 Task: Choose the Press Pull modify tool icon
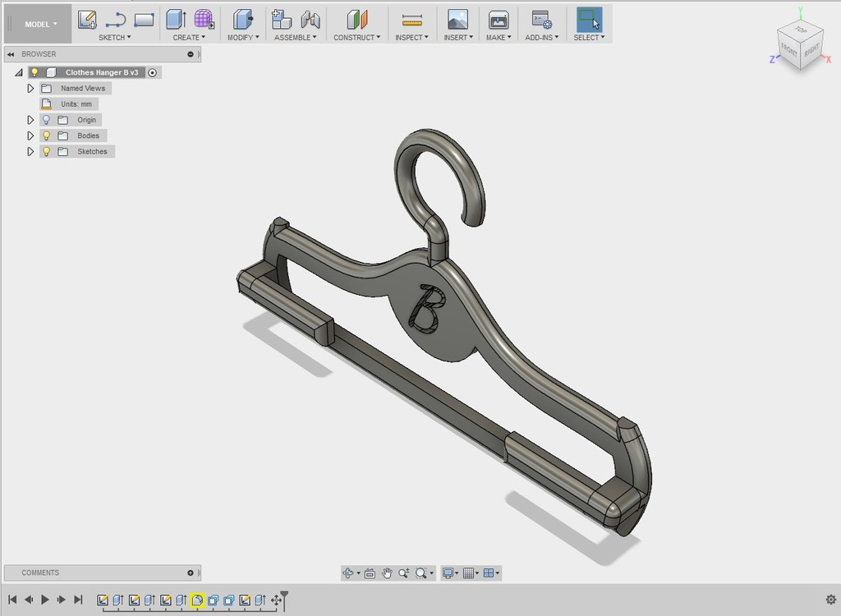(x=243, y=20)
